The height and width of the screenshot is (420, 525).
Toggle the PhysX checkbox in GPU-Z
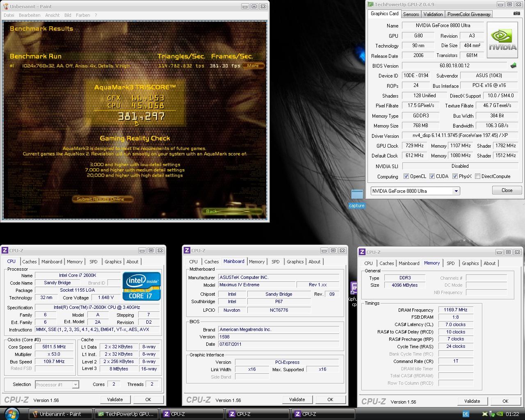[455, 176]
